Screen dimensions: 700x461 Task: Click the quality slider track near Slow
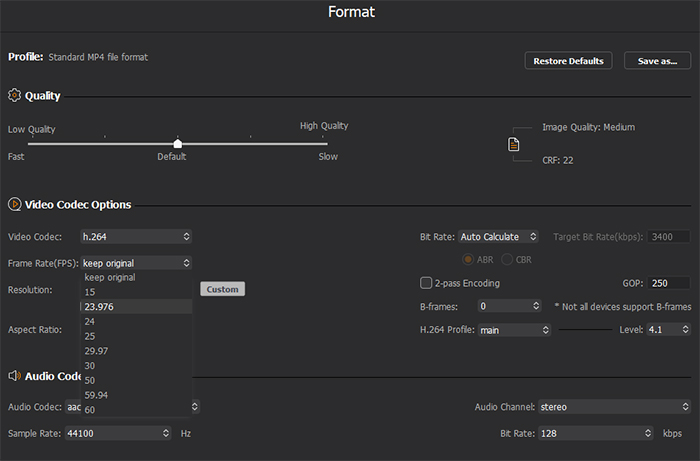(321, 144)
